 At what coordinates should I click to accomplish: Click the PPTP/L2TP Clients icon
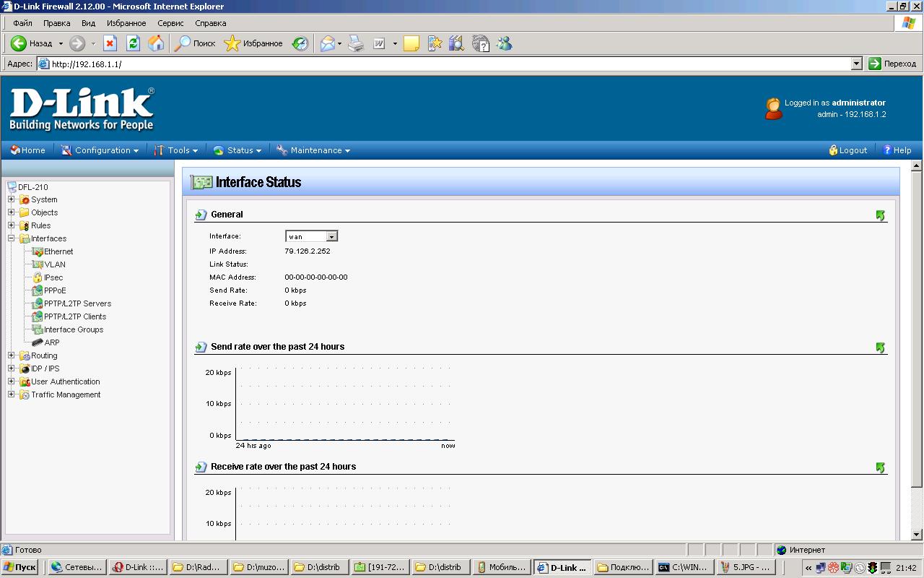coord(38,316)
